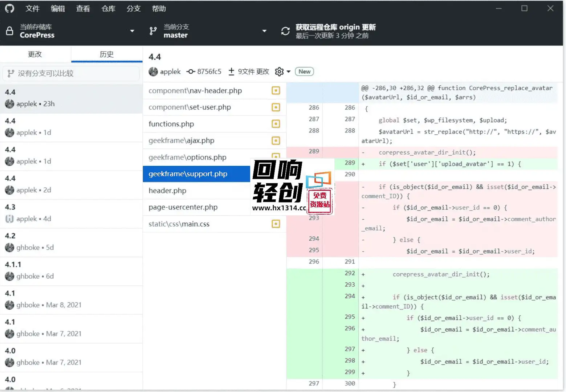Click modified status icon for set-user.php
Screen dimensions: 566x392
[276, 107]
